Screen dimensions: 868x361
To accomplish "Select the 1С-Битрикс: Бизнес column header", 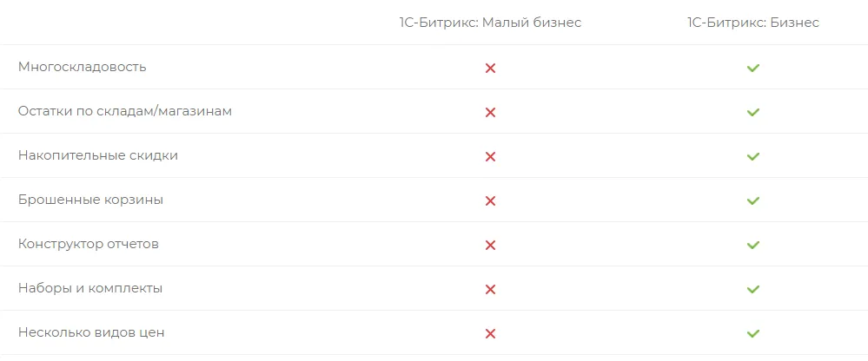I will (752, 23).
